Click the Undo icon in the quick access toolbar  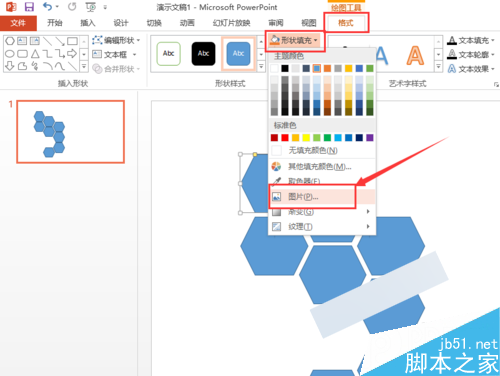pyautogui.click(x=47, y=7)
